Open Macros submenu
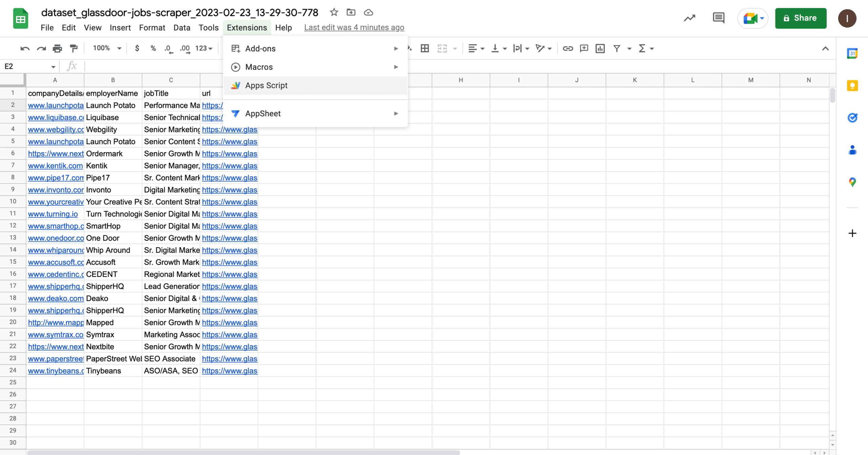868x455 pixels. pyautogui.click(x=315, y=67)
